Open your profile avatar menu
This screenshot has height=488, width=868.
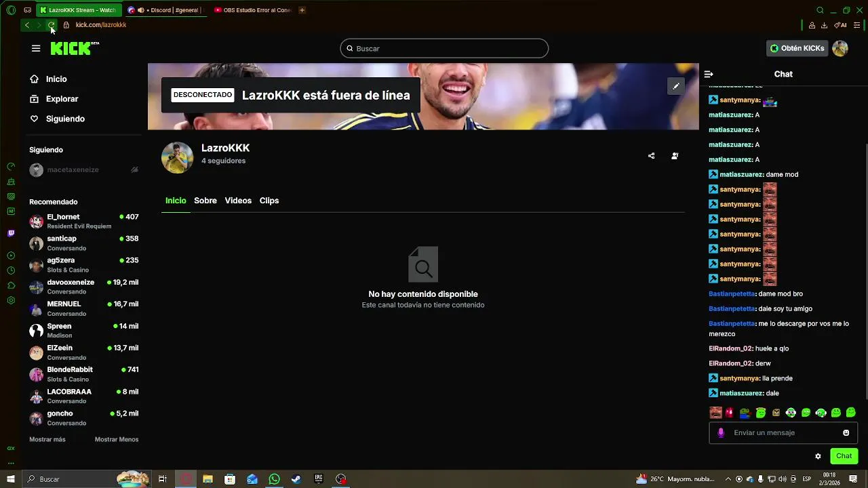tap(840, 48)
